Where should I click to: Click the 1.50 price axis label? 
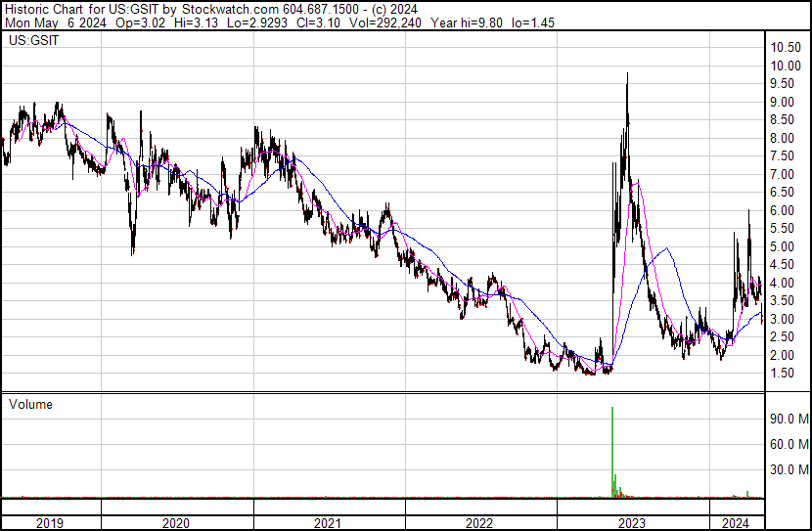782,374
